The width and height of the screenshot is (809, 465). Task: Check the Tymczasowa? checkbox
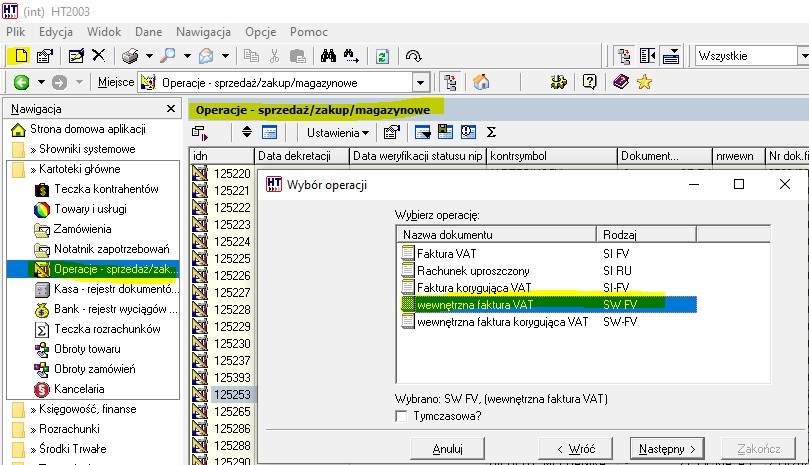401,416
